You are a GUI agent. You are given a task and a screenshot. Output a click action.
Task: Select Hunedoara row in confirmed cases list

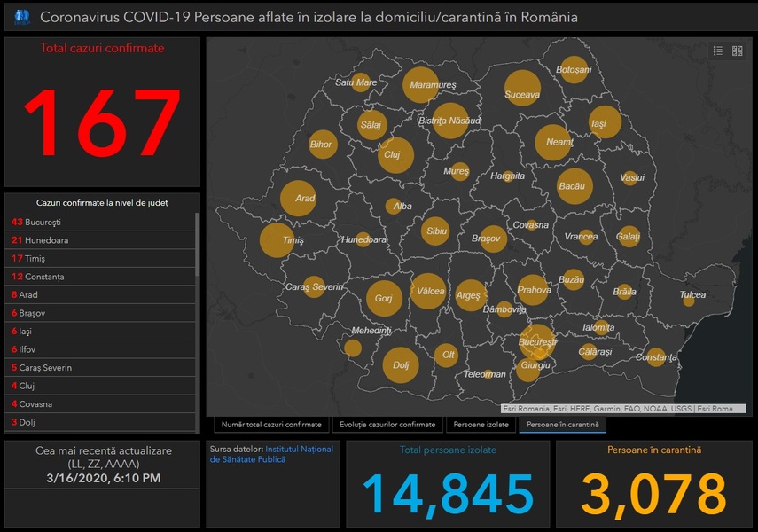click(x=99, y=240)
